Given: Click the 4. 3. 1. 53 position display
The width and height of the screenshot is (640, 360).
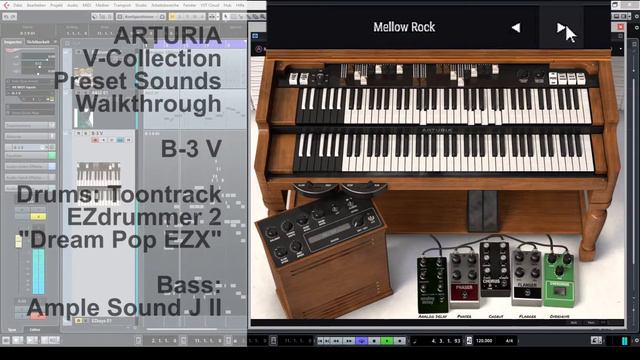Looking at the screenshot, I should click(446, 340).
